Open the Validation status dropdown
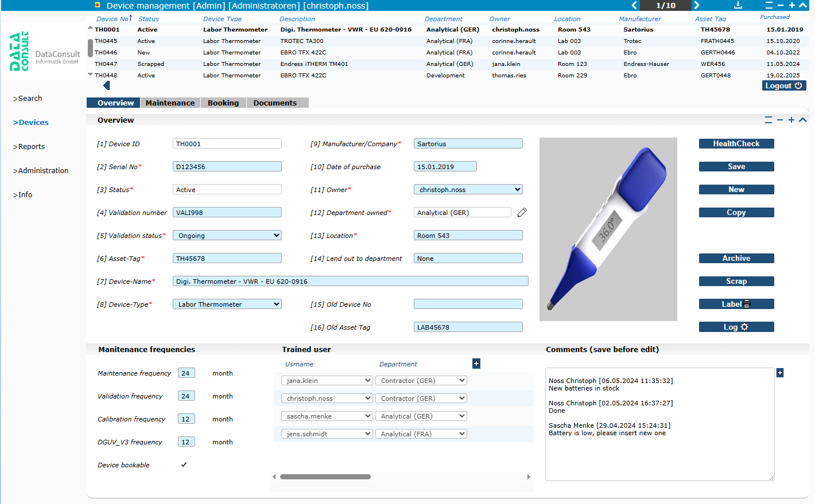Screen dimensions: 815x504 pyautogui.click(x=227, y=236)
